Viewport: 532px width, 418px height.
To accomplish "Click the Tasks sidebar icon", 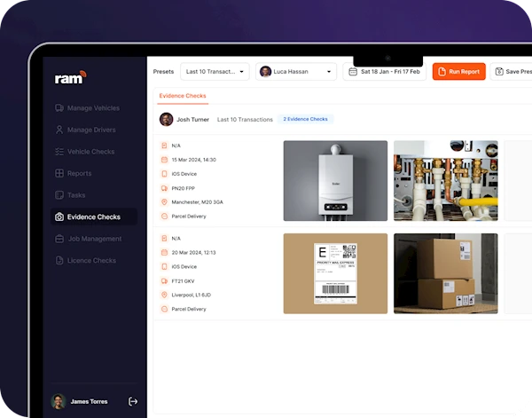I will click(59, 195).
